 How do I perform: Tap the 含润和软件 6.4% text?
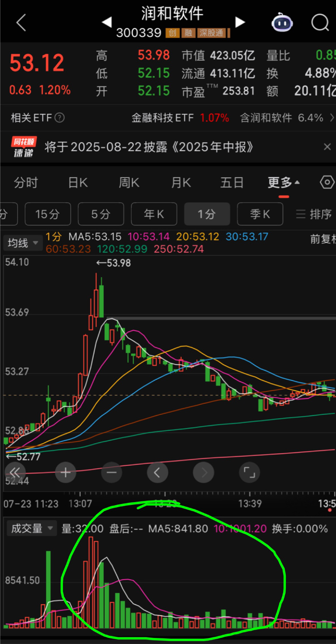point(282,118)
